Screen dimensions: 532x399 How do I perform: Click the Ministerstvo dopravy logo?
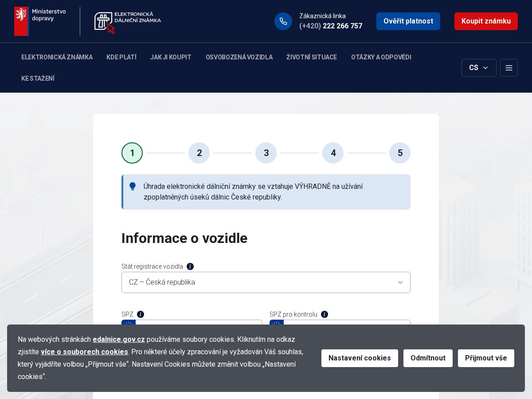pos(40,21)
